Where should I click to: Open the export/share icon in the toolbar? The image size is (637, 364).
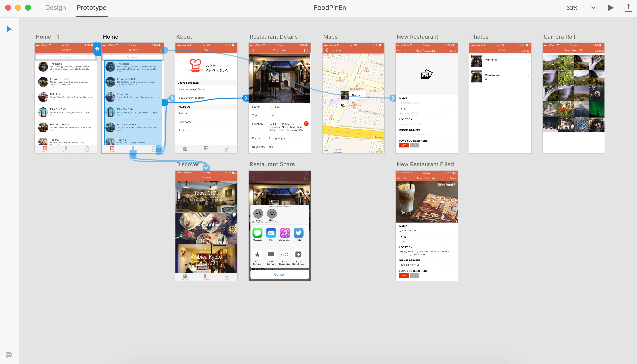pyautogui.click(x=629, y=8)
